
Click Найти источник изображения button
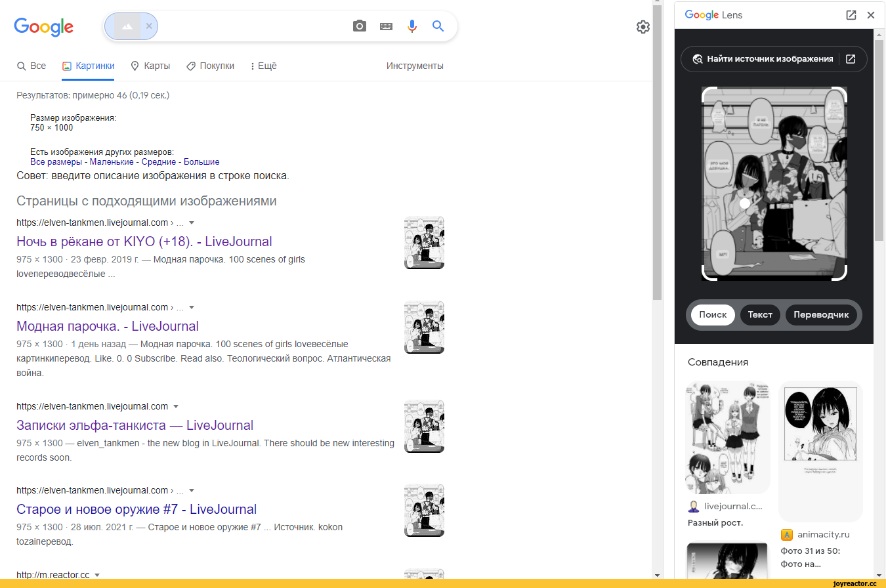click(763, 59)
